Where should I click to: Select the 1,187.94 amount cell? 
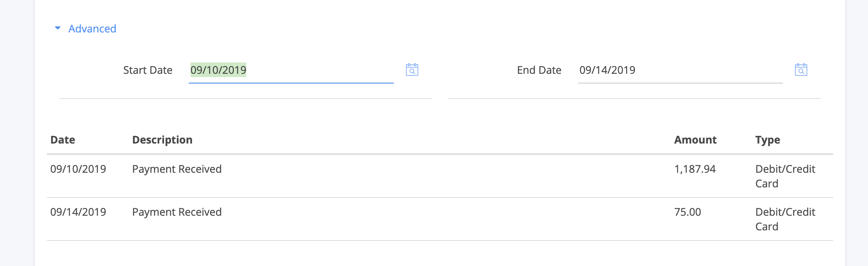pos(695,169)
